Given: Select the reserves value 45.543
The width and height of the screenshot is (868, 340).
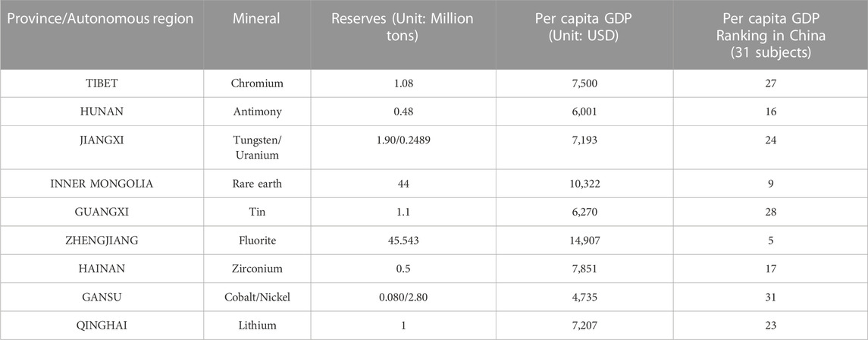Looking at the screenshot, I should tap(403, 241).
